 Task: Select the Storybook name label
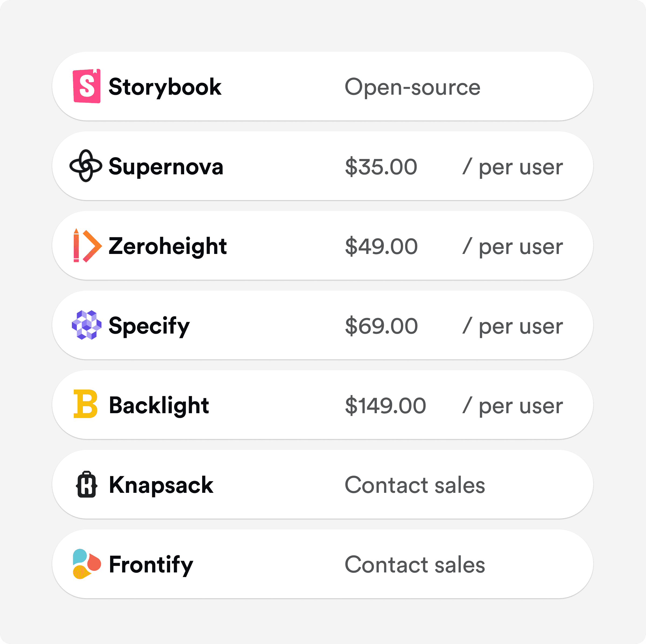165,87
